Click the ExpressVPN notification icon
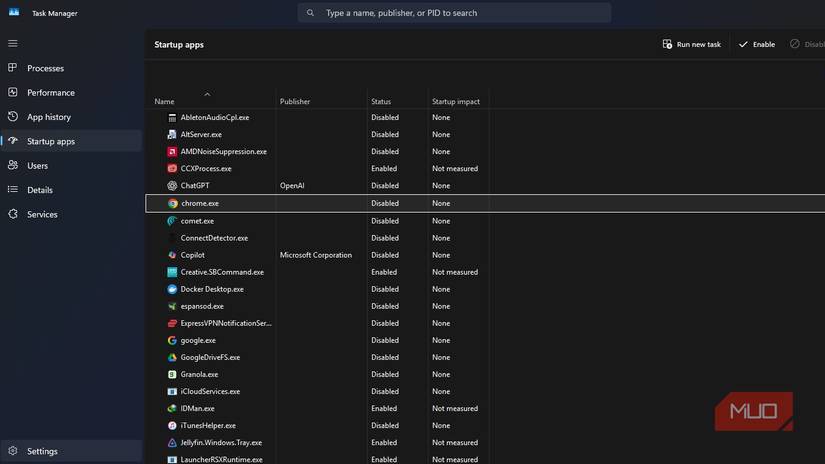Image resolution: width=825 pixels, height=464 pixels. (x=172, y=324)
